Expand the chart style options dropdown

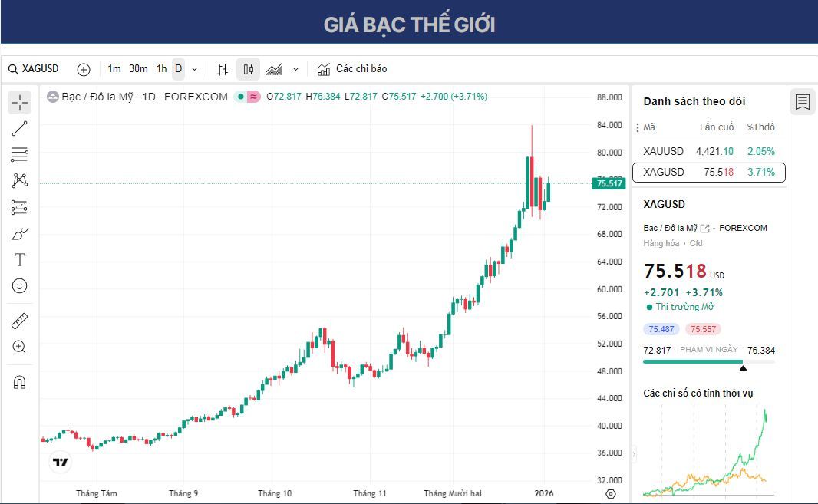click(295, 68)
